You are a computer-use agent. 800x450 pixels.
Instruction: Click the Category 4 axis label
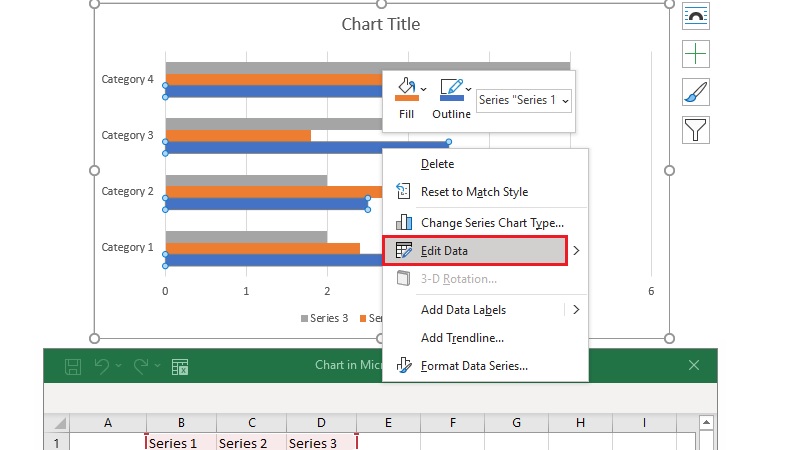click(127, 79)
